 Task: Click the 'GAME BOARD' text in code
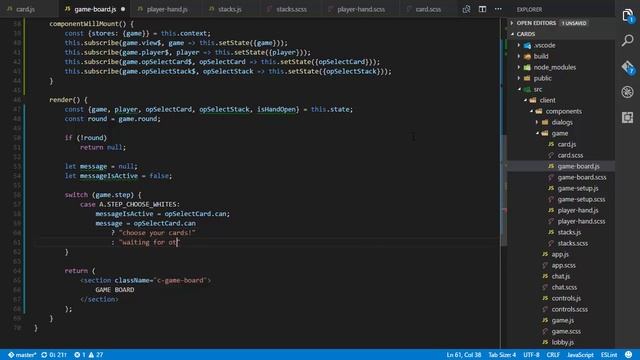[115, 290]
